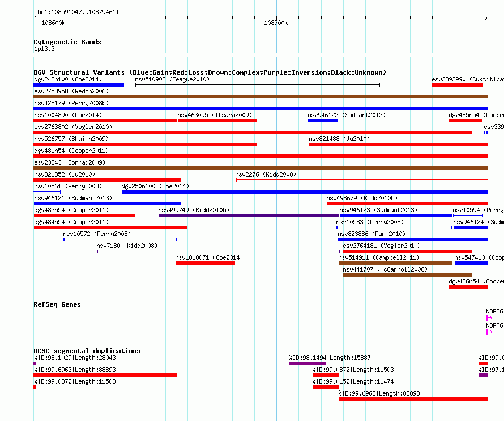This screenshot has width=504, height=421.
Task: Click the dgv248n100 (Coe2014) blue gain bar
Action: click(79, 85)
